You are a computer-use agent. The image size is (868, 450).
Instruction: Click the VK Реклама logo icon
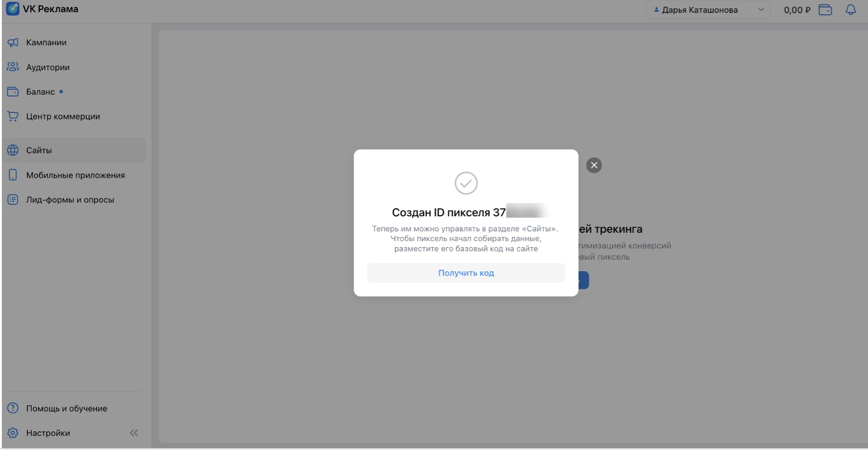click(12, 9)
